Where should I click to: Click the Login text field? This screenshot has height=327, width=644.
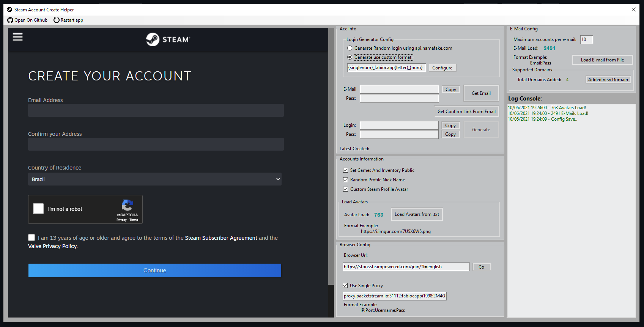pyautogui.click(x=399, y=125)
